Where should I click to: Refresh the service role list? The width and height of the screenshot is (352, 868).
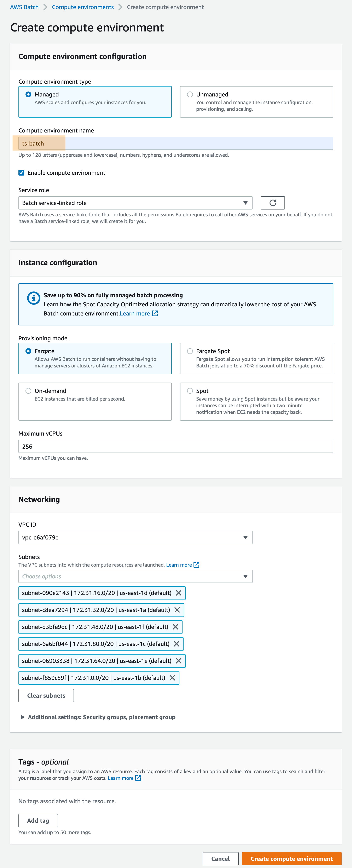point(272,203)
